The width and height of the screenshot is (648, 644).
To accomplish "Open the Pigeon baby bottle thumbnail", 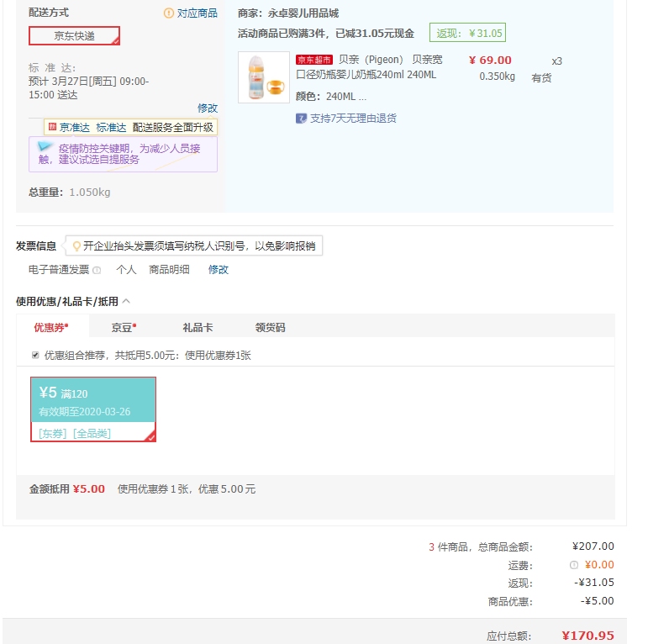I will pos(264,77).
